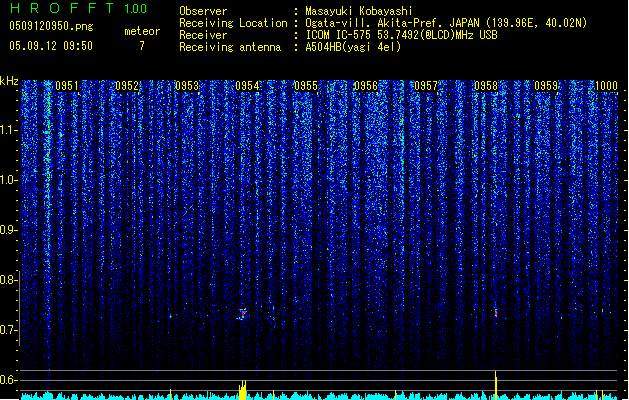Screen dimensions: 629x400
Task: Select observer name Masayuki Kobayashi
Action: coord(359,11)
